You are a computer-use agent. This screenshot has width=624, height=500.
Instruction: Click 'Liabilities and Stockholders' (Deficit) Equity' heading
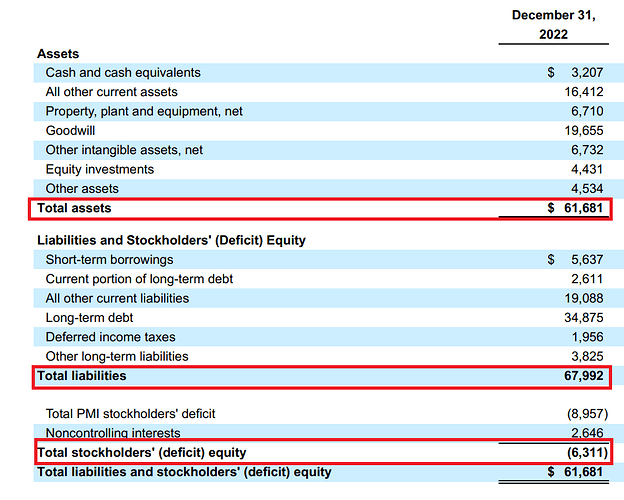(x=172, y=240)
